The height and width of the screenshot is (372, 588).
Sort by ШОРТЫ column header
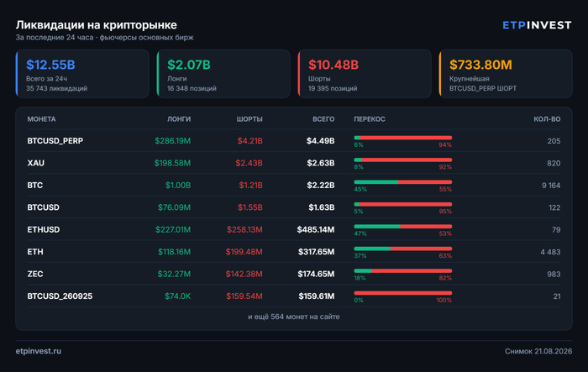[249, 119]
